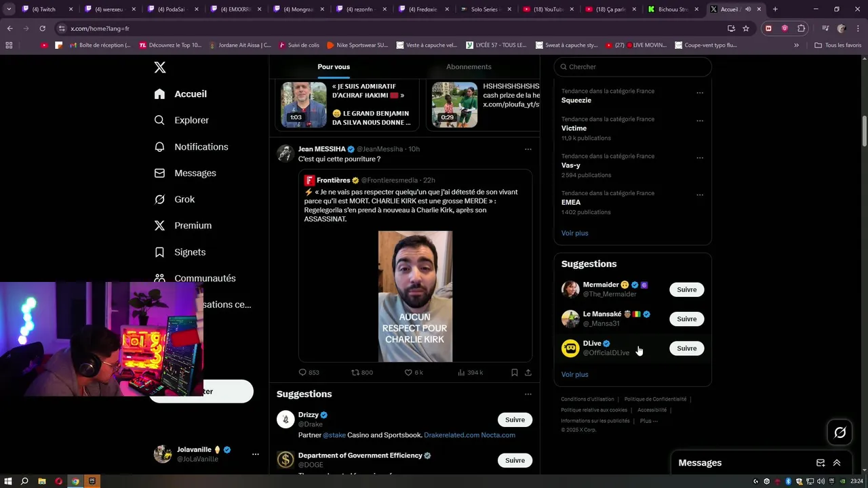
Task: Open Tous les favoris bookmarks folder
Action: 837,45
